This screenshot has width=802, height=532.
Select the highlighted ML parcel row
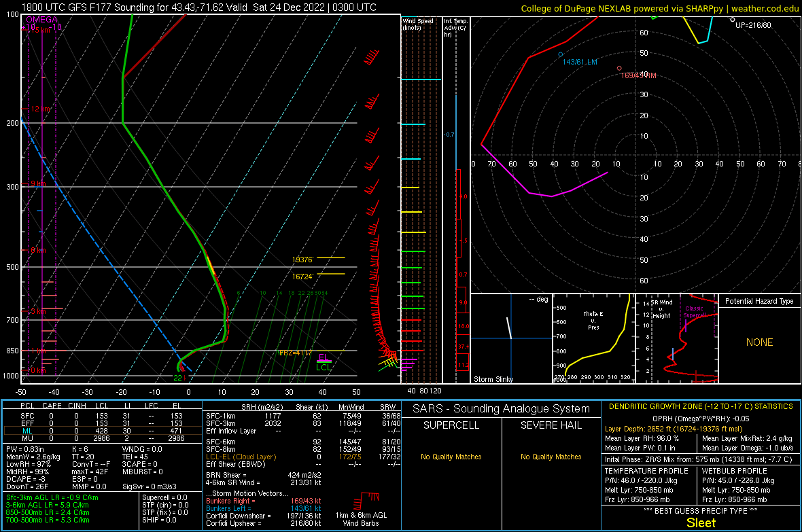tap(103, 431)
